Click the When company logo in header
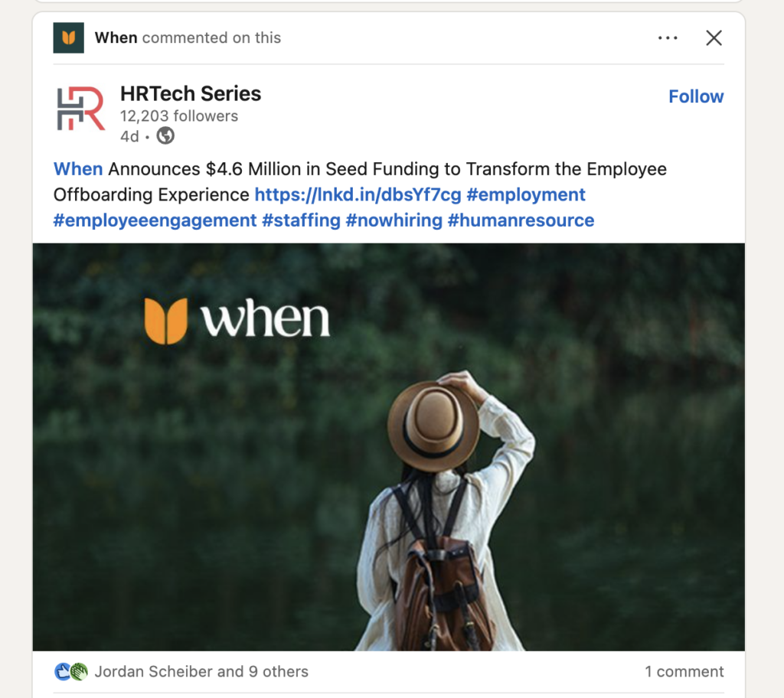Image resolution: width=784 pixels, height=698 pixels. [x=68, y=38]
